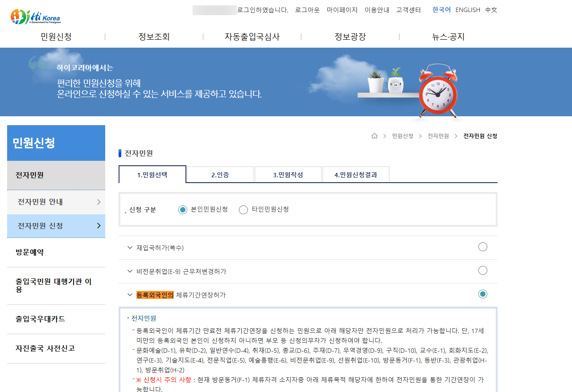The image size is (572, 392).
Task: Click the home icon in breadcrumb
Action: (374, 136)
